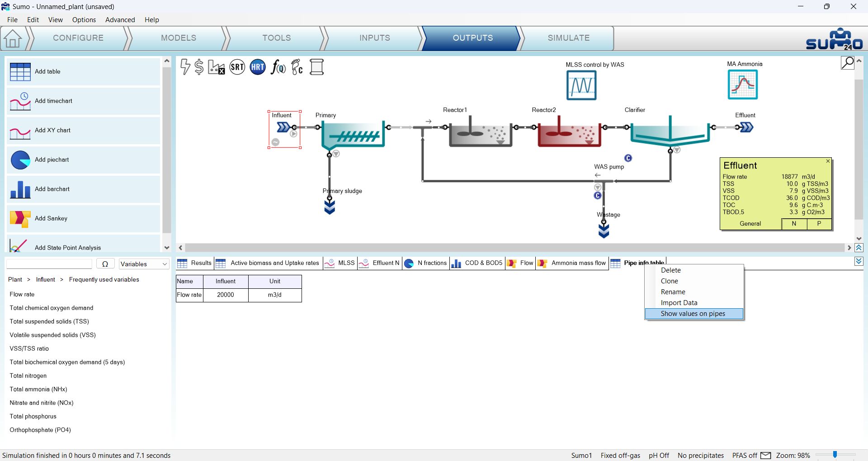Click the factory plant-wide icon
This screenshot has height=461, width=868.
[x=217, y=67]
